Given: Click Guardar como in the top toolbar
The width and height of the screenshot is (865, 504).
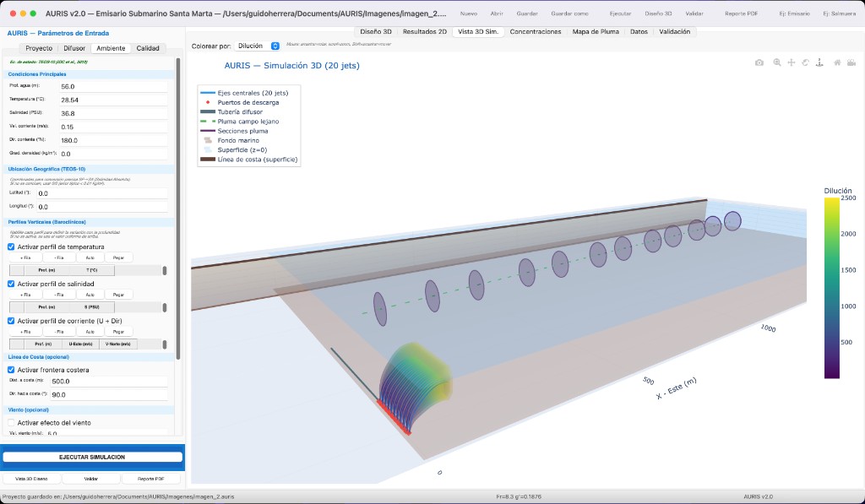Looking at the screenshot, I should point(569,14).
